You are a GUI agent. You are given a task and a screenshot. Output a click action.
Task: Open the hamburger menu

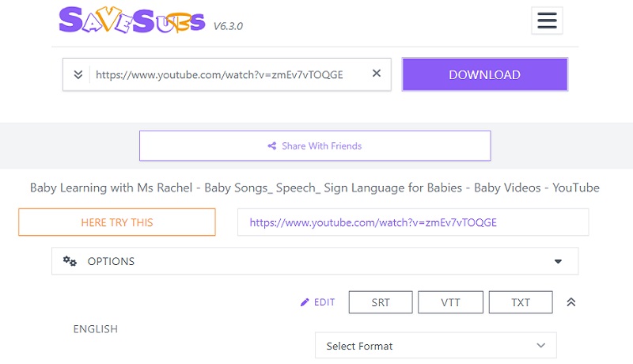tap(547, 20)
